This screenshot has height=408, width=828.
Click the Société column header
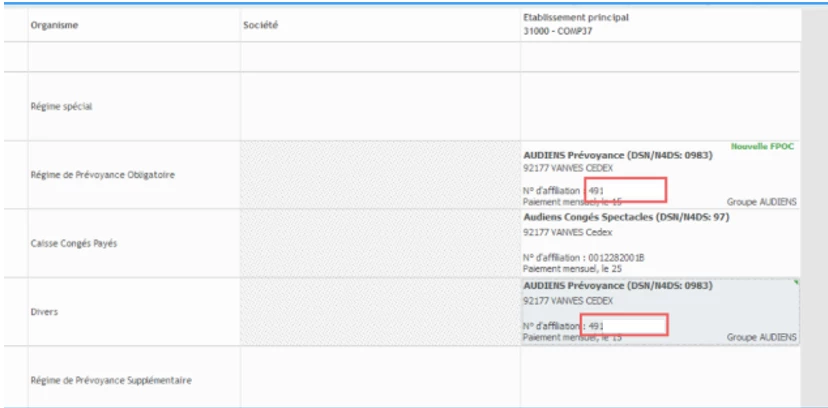(260, 25)
